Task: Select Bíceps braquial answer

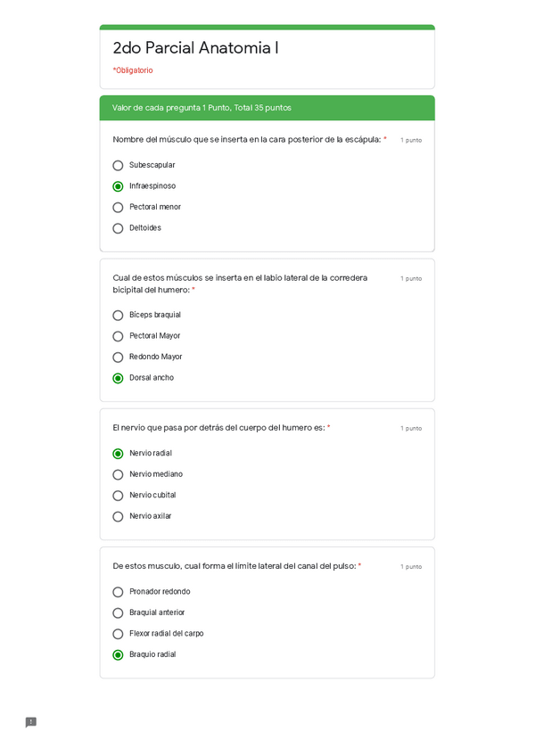Action: tap(118, 316)
